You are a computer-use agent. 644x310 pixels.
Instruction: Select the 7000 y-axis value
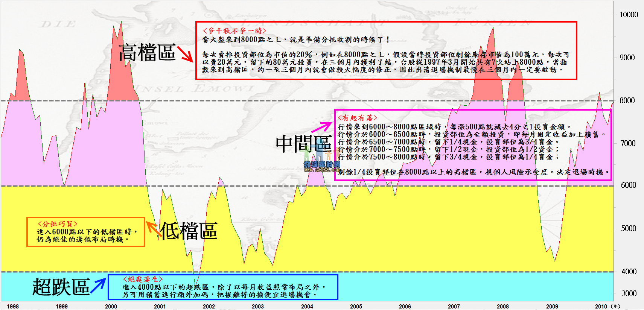tap(628, 143)
